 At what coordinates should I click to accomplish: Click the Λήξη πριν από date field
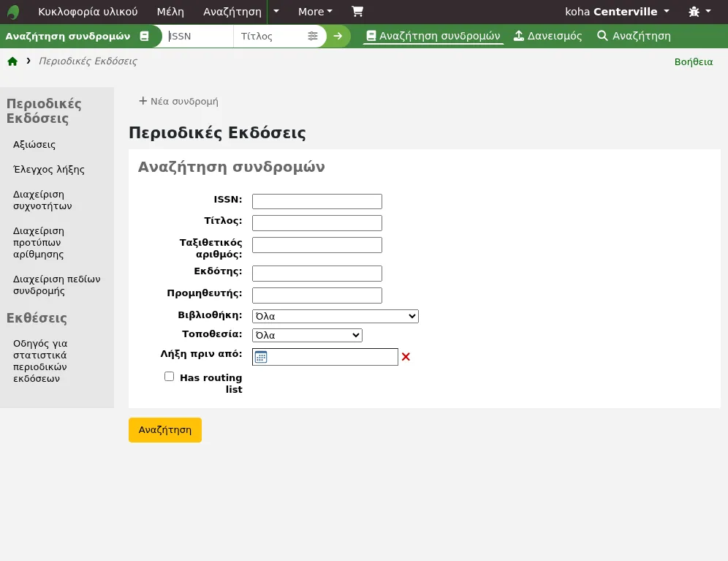tap(325, 357)
